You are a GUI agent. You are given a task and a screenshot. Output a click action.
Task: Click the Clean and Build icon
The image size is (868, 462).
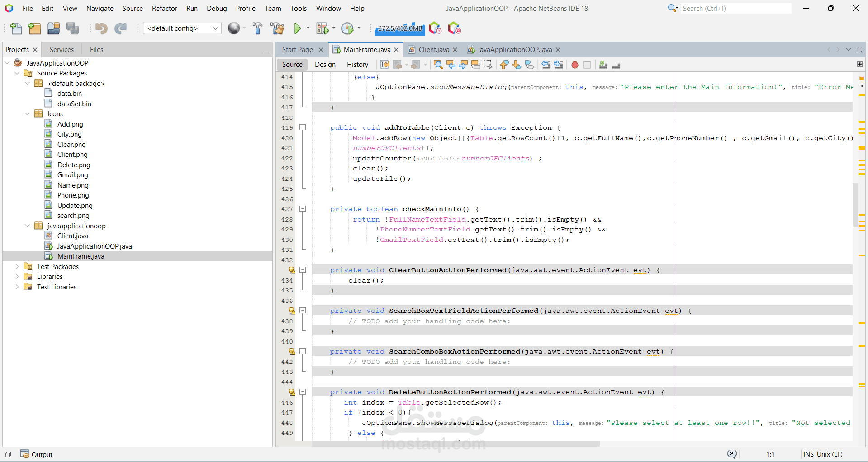click(x=277, y=28)
